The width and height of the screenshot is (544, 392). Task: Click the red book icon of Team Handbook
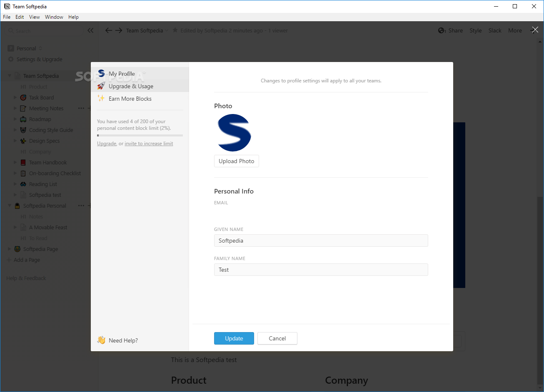coord(23,162)
